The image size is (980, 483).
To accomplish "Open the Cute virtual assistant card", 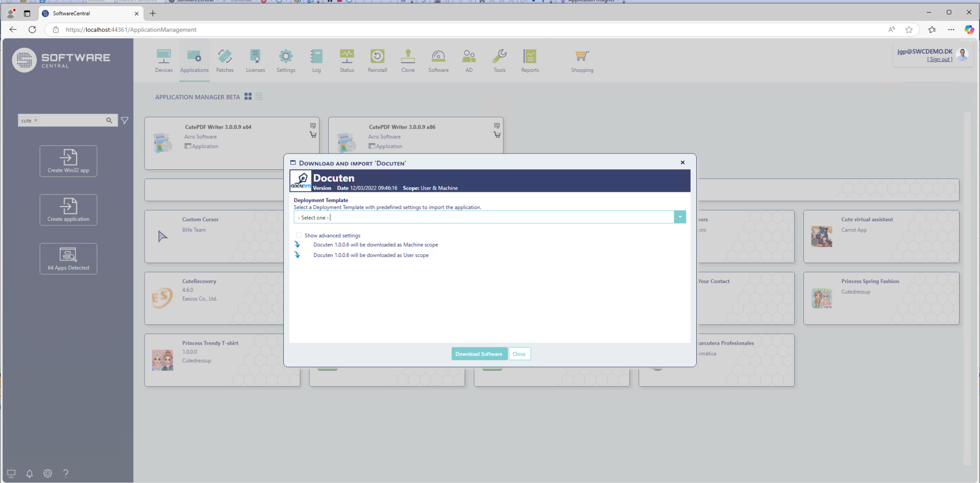I will [x=881, y=237].
